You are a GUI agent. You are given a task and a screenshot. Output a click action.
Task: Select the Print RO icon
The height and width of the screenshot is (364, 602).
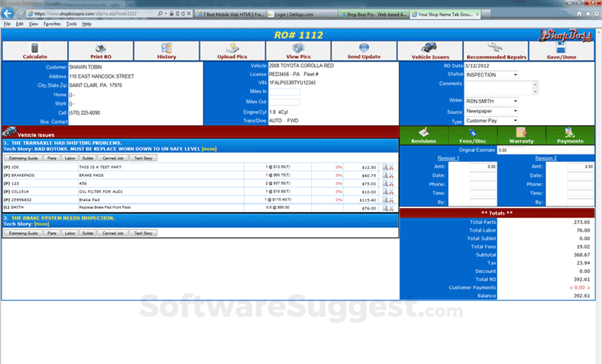100,50
